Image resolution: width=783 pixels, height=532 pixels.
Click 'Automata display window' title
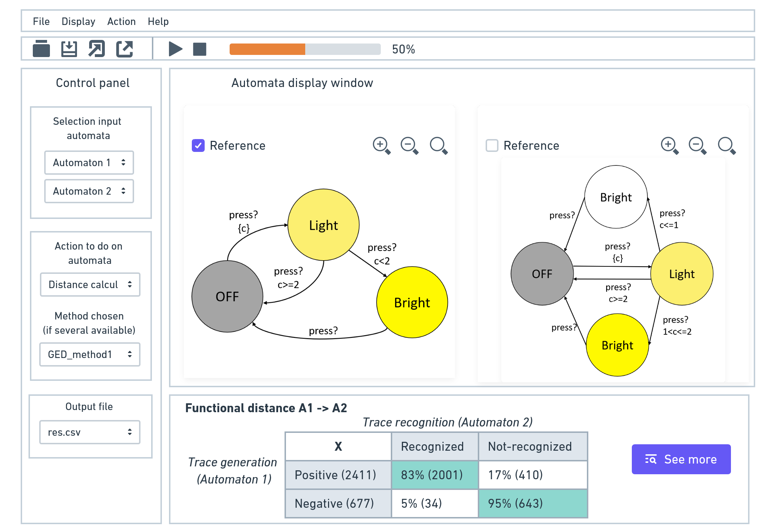pos(302,83)
